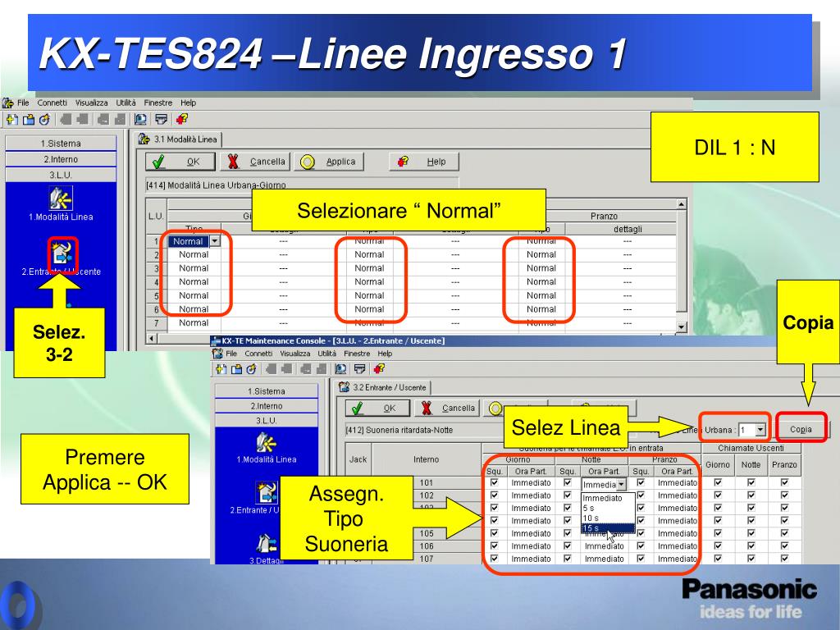Click the first greyed-out toolbar icon in the lower window

[x=272, y=368]
